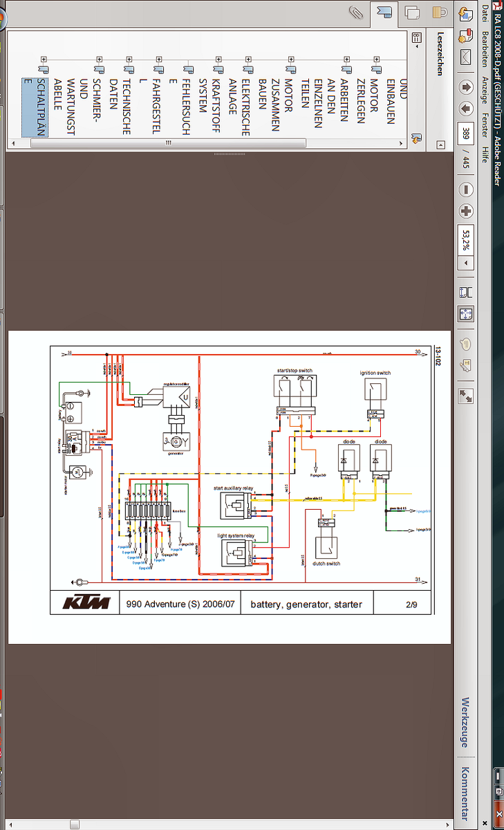Zoom in with the plus button
Image resolution: width=504 pixels, height=830 pixels.
466,212
